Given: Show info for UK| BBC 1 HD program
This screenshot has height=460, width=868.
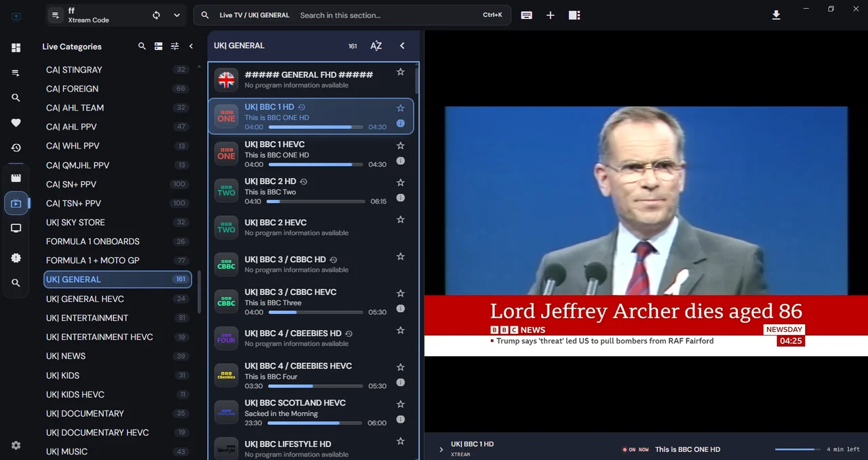Looking at the screenshot, I should click(400, 123).
